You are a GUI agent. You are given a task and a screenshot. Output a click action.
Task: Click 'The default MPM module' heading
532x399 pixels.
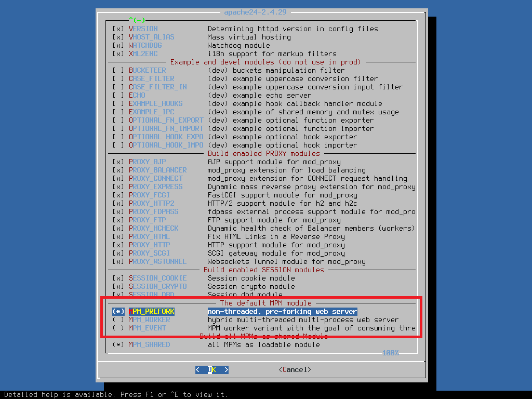266,303
